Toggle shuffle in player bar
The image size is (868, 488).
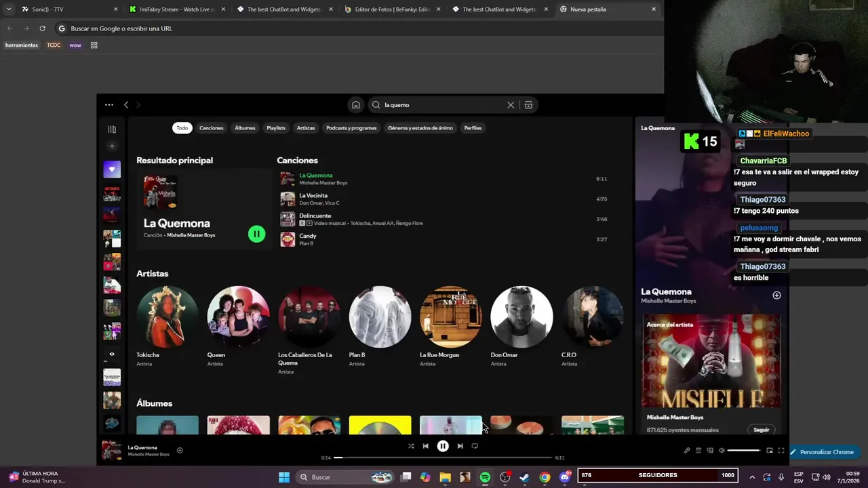(411, 446)
